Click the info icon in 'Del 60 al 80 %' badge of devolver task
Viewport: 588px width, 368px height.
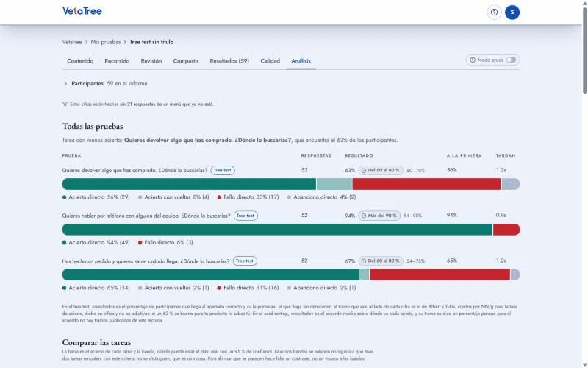(x=363, y=171)
